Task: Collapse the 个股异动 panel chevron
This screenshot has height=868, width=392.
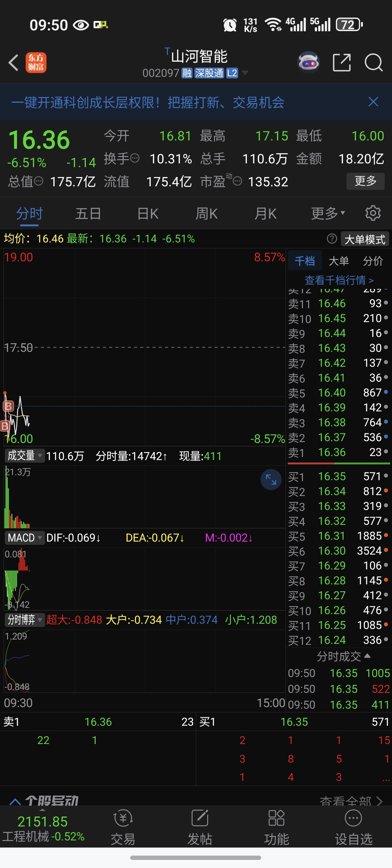Action: click(x=15, y=801)
